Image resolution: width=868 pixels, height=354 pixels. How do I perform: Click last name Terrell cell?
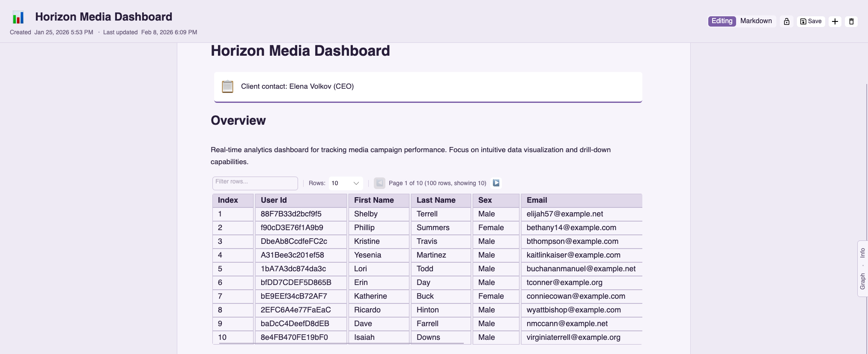(441, 214)
